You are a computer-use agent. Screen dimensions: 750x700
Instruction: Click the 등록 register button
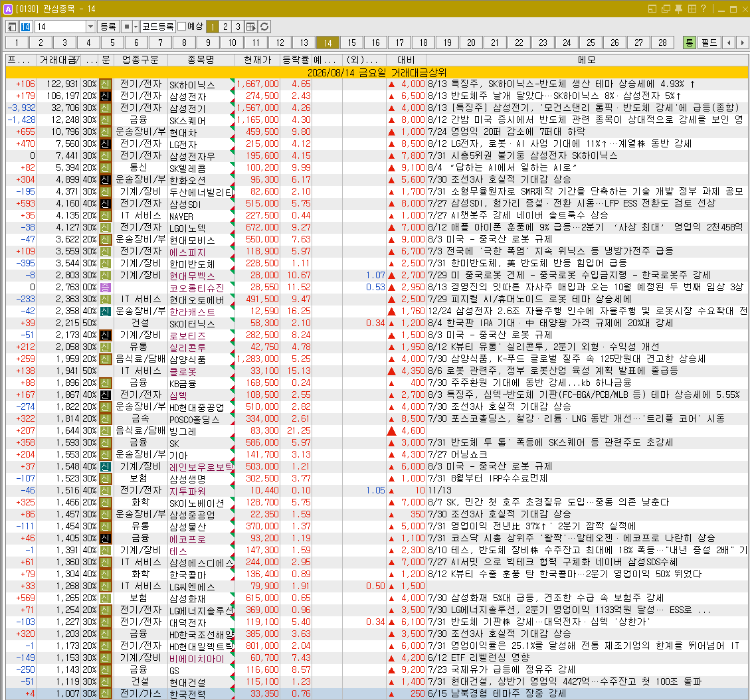[108, 27]
